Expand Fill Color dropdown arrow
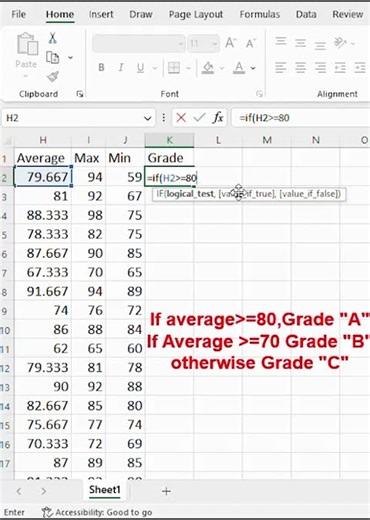The width and height of the screenshot is (370, 520). pyautogui.click(x=221, y=68)
